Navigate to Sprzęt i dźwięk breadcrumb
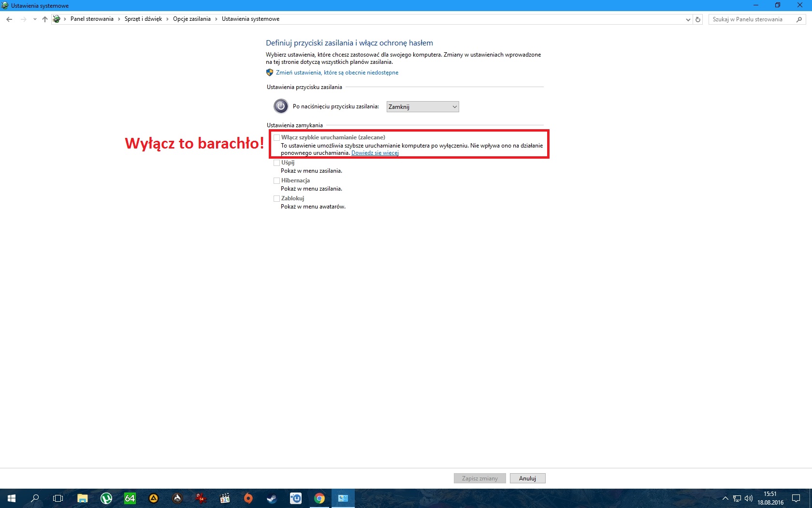 click(x=143, y=19)
